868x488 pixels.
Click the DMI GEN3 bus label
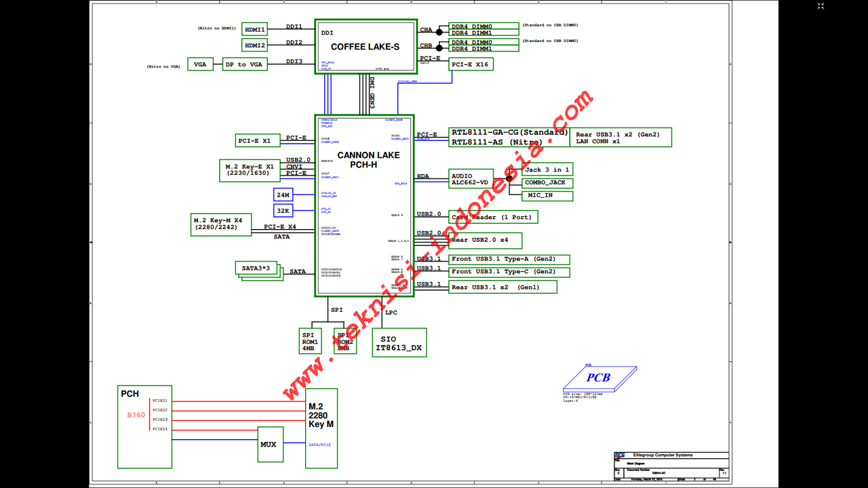tap(372, 92)
